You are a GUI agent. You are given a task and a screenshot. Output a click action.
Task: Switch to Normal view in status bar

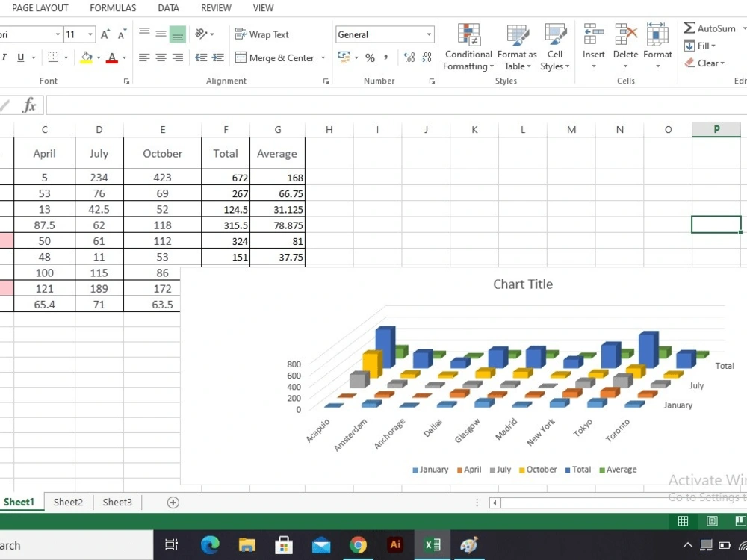coord(683,521)
